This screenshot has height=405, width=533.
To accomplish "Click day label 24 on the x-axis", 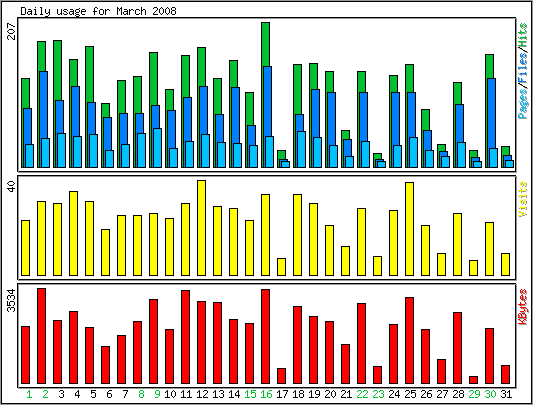I will click(394, 394).
